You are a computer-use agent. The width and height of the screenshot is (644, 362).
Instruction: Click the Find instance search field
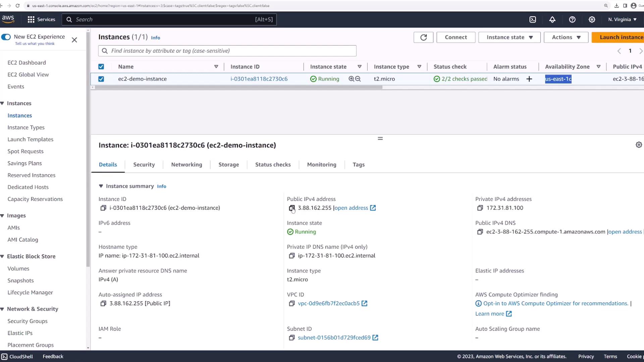click(x=231, y=51)
